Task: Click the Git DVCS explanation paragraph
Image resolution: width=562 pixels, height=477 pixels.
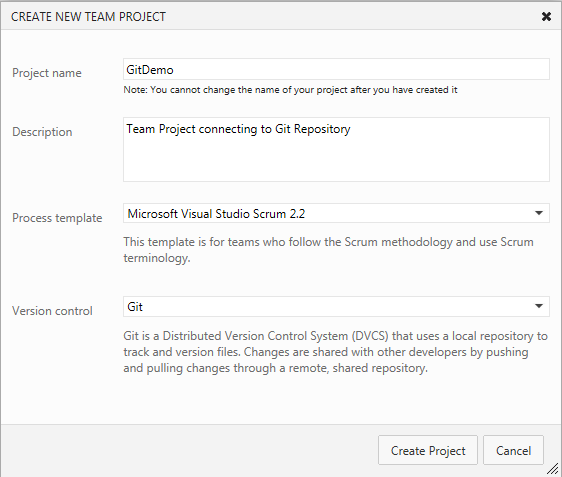Action: point(335,352)
